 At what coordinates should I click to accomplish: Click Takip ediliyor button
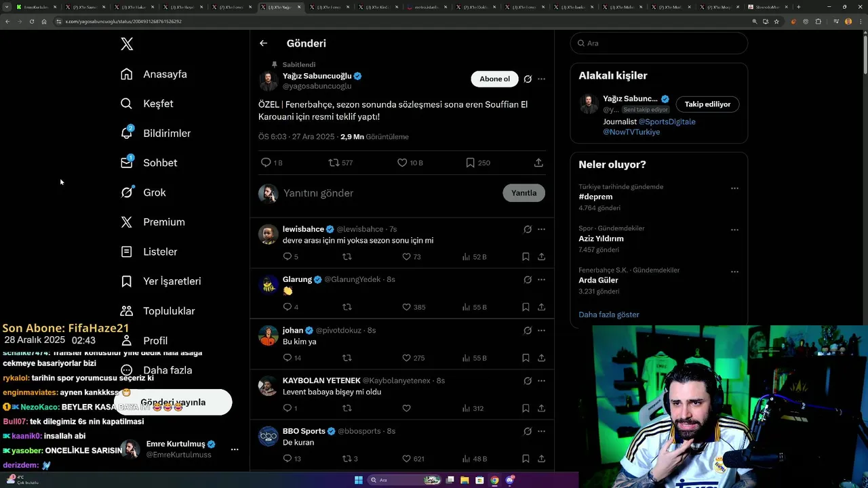[x=707, y=104]
